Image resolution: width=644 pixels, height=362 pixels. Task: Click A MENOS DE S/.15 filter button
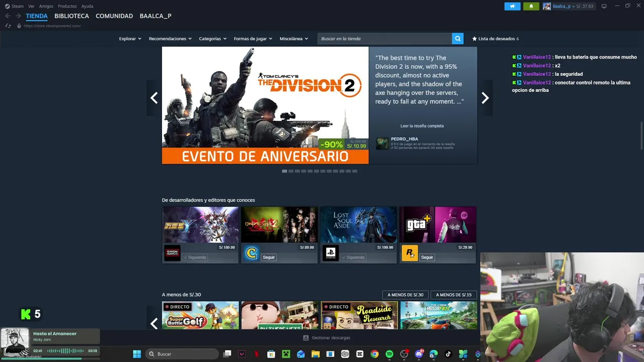coord(454,295)
